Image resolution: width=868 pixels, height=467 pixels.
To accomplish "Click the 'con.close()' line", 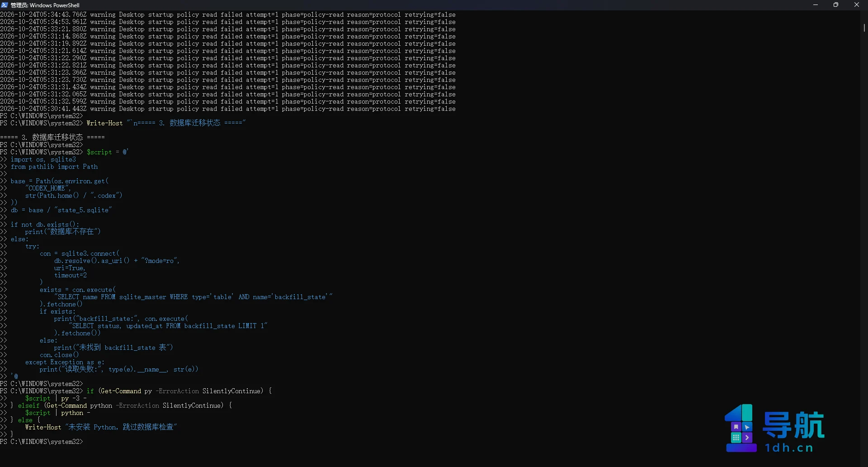I will click(59, 355).
